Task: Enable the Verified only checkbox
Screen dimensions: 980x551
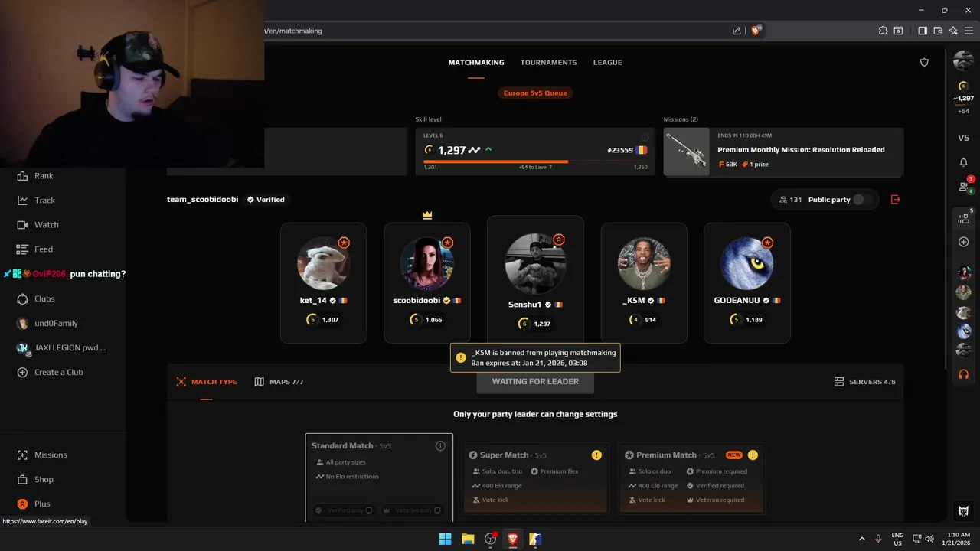Action: [x=369, y=510]
